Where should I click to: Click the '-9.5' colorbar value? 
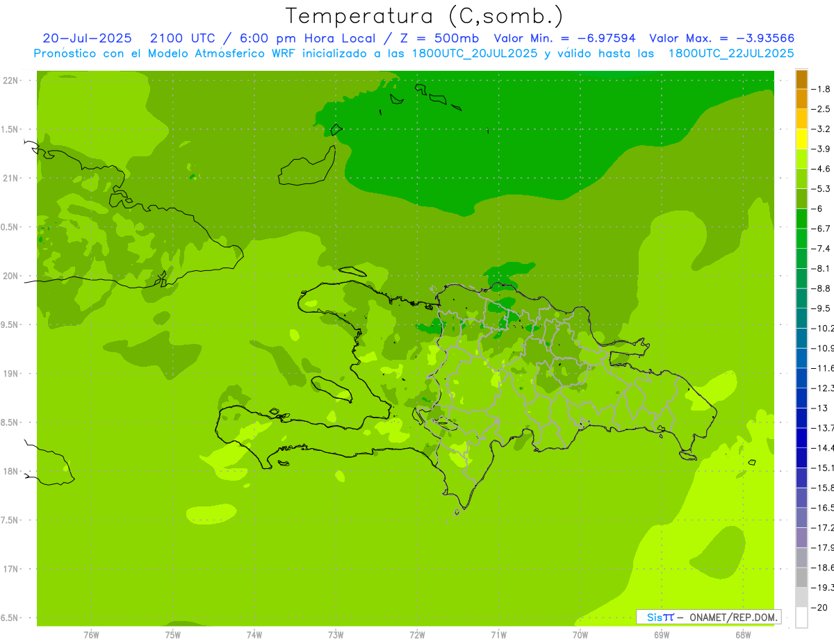point(821,308)
